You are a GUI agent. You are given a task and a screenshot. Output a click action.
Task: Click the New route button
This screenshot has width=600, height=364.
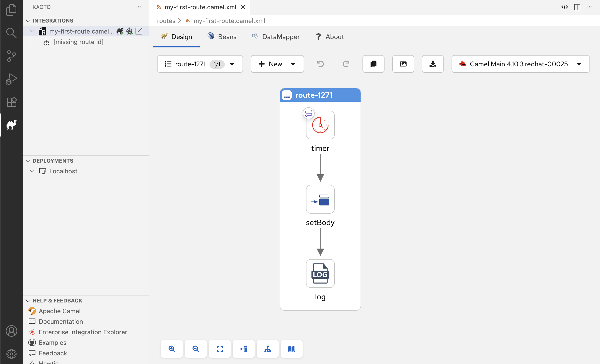(x=270, y=64)
